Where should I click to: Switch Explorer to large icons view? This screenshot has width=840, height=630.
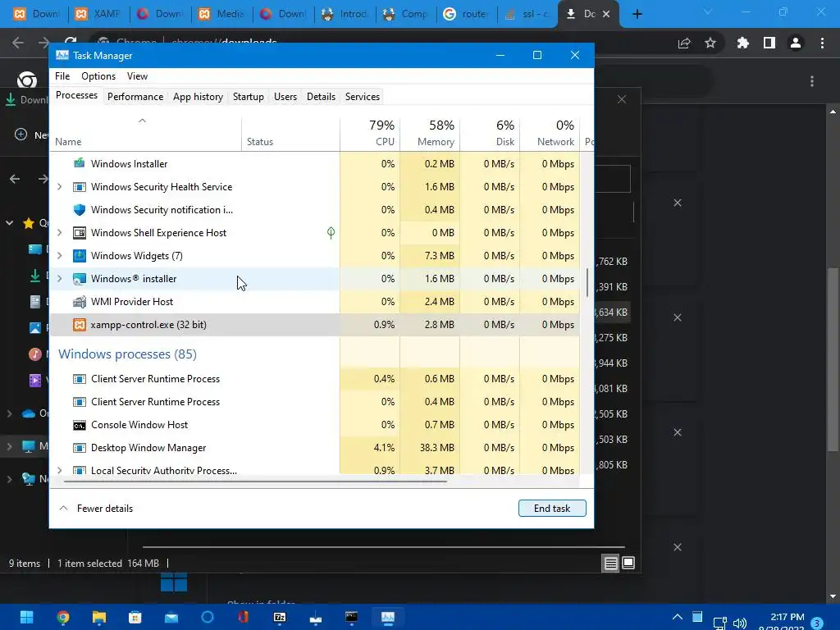click(x=628, y=563)
